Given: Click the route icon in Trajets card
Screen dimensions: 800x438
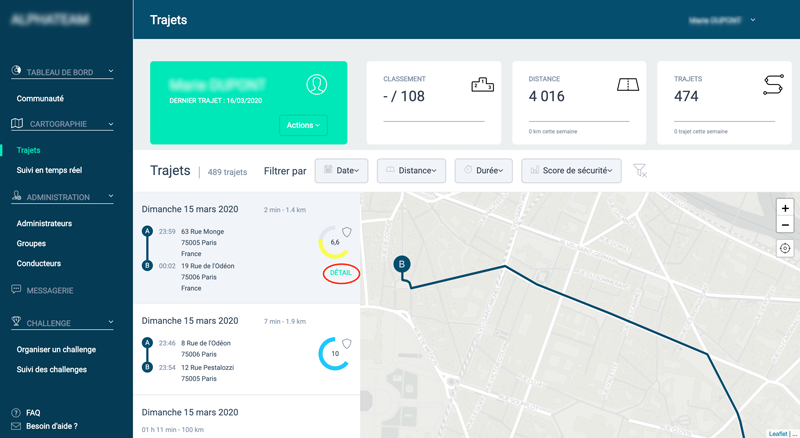Looking at the screenshot, I should [772, 86].
